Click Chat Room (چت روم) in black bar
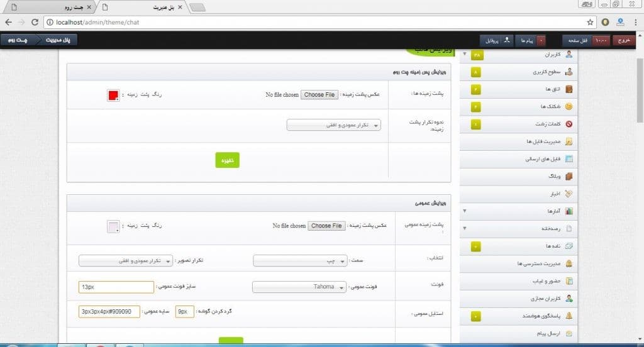Screen dimensions: 644x347 click(18, 40)
